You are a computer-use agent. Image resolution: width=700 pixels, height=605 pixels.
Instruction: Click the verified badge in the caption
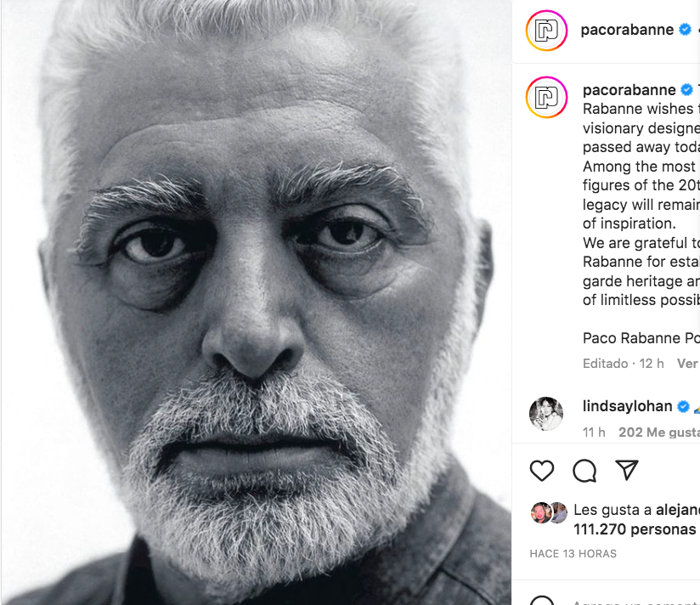(x=686, y=90)
